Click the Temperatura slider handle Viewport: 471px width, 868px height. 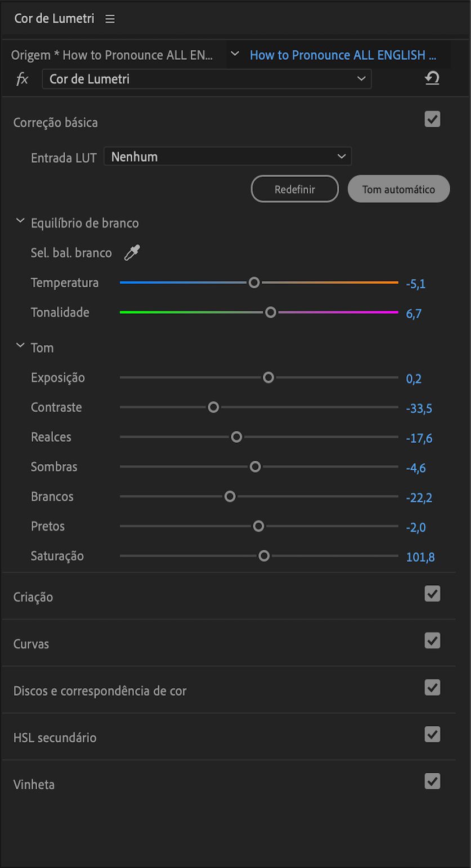pyautogui.click(x=254, y=282)
